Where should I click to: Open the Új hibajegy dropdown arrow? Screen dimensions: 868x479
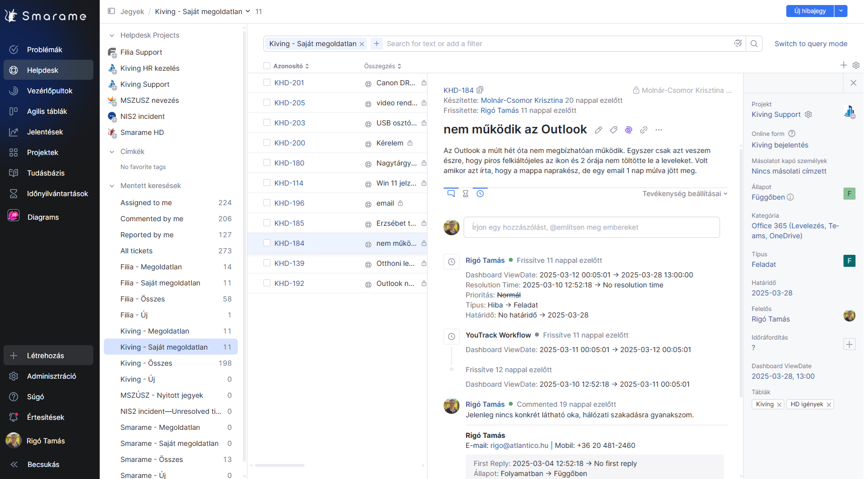point(841,11)
